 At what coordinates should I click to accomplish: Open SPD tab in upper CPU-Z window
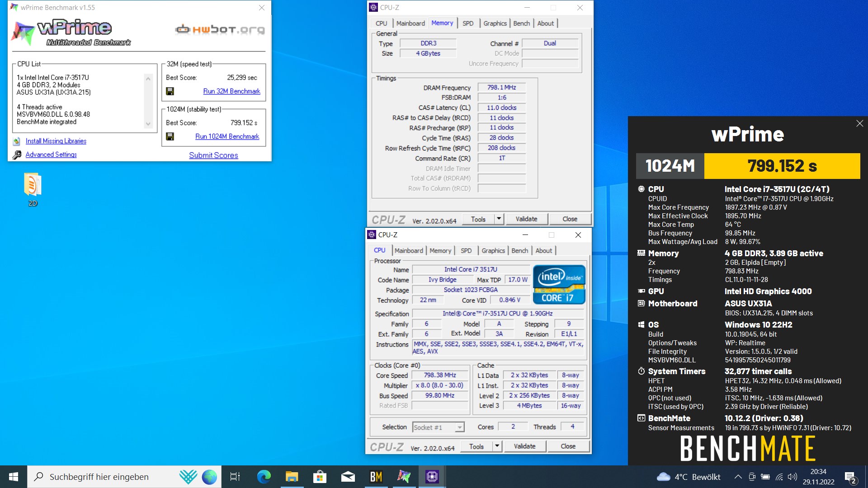(x=468, y=23)
